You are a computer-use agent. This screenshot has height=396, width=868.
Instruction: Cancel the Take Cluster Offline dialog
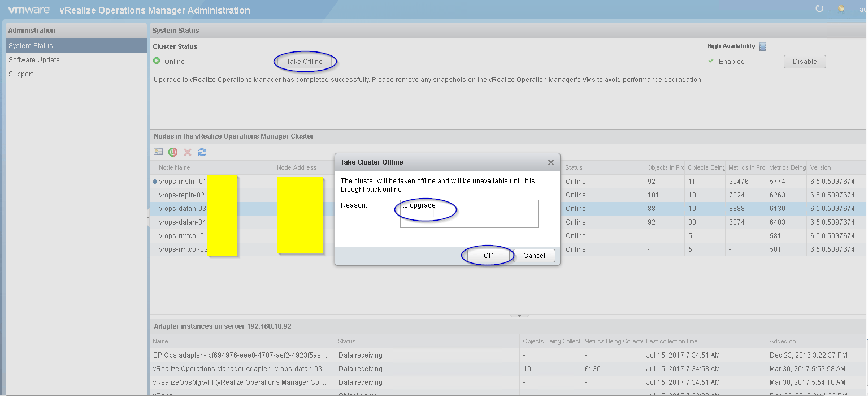534,256
